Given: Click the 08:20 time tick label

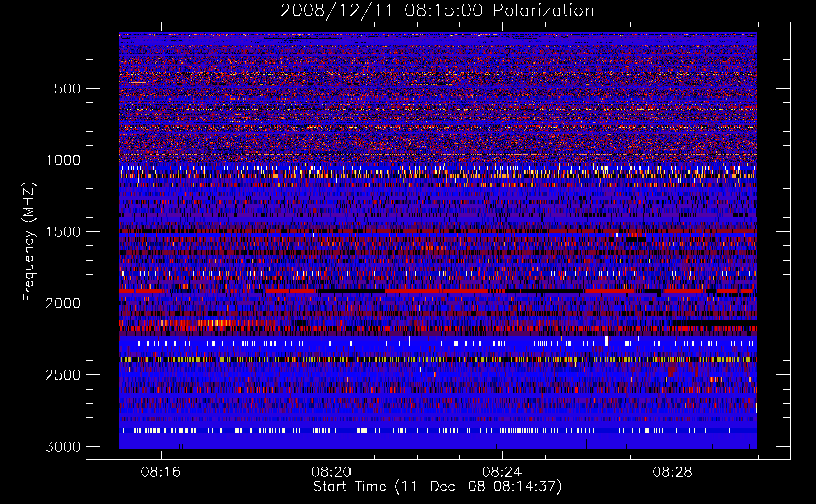Looking at the screenshot, I should (331, 472).
